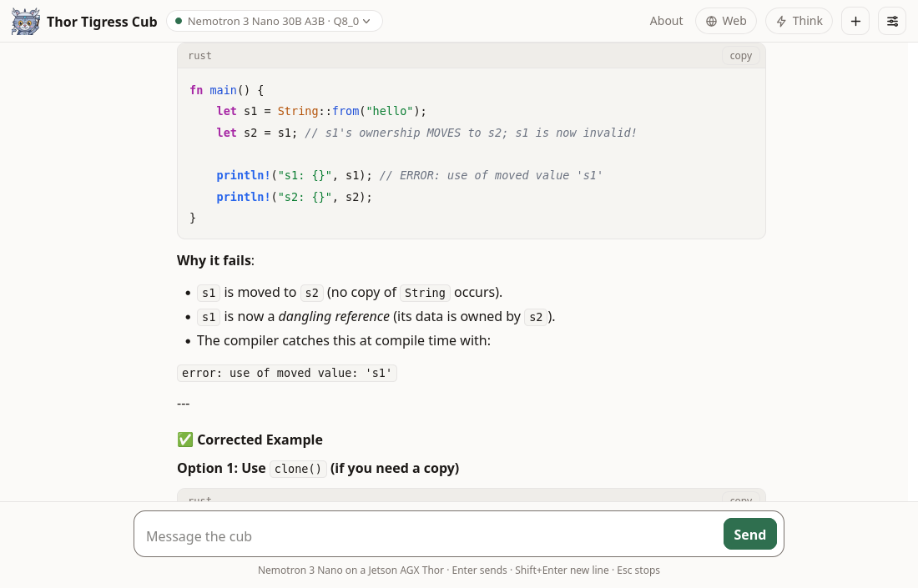Click the Thor Tigress Cub tiger logo
The height and width of the screenshot is (588, 918).
(26, 22)
